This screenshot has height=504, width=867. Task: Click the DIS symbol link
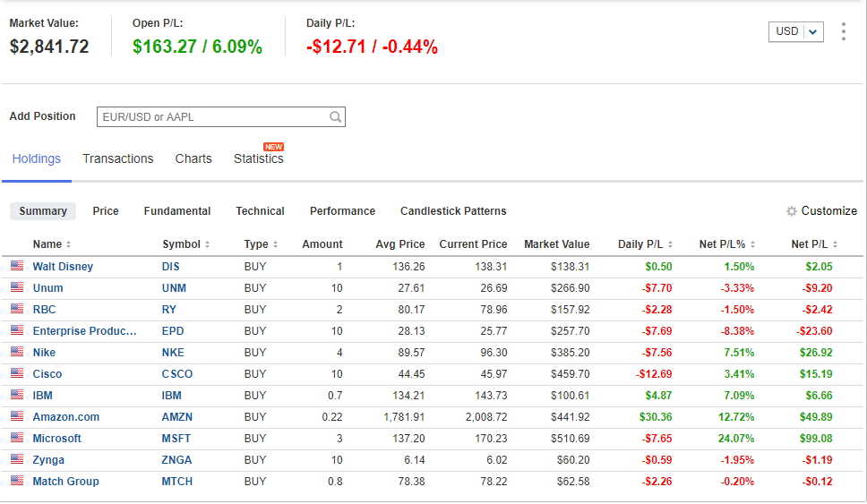pos(170,267)
